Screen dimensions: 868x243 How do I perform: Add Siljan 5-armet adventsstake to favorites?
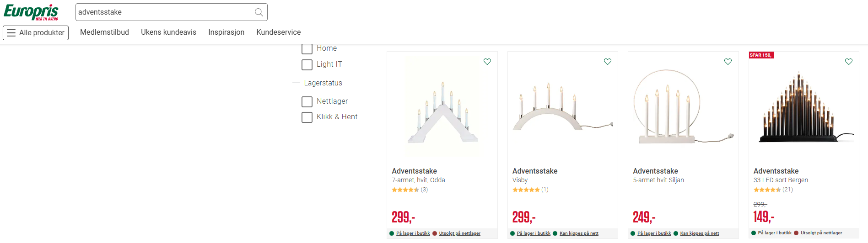pyautogui.click(x=728, y=62)
